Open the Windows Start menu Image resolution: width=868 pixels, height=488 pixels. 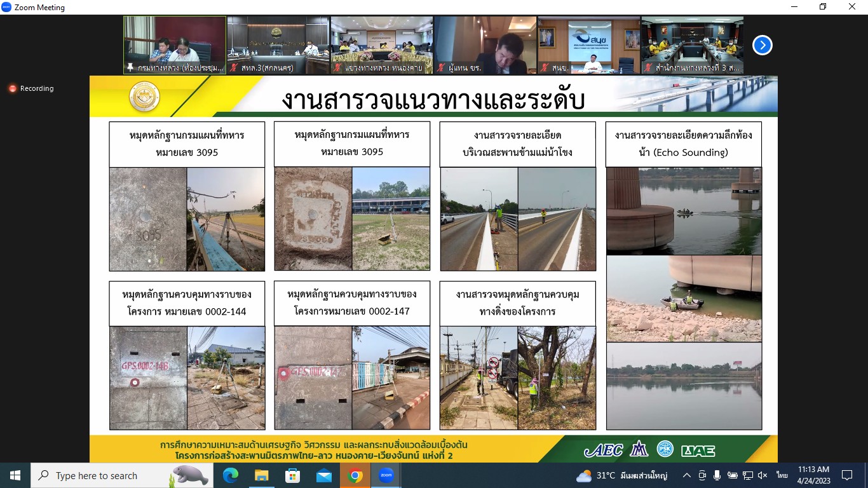point(15,475)
